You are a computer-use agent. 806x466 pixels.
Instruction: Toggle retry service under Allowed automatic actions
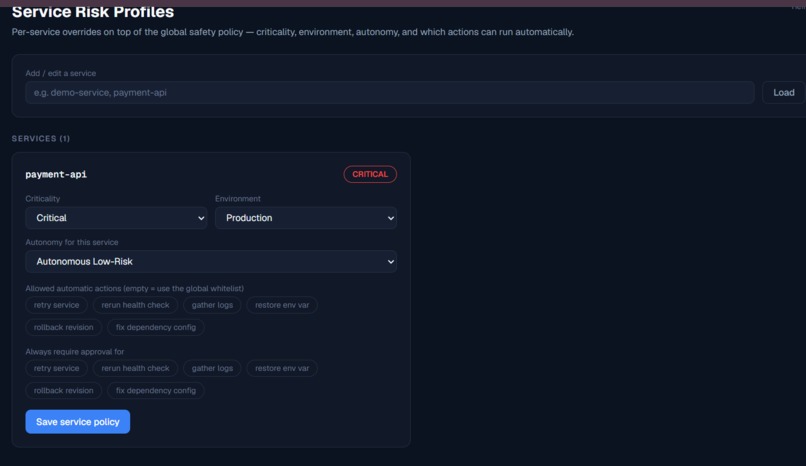click(57, 305)
